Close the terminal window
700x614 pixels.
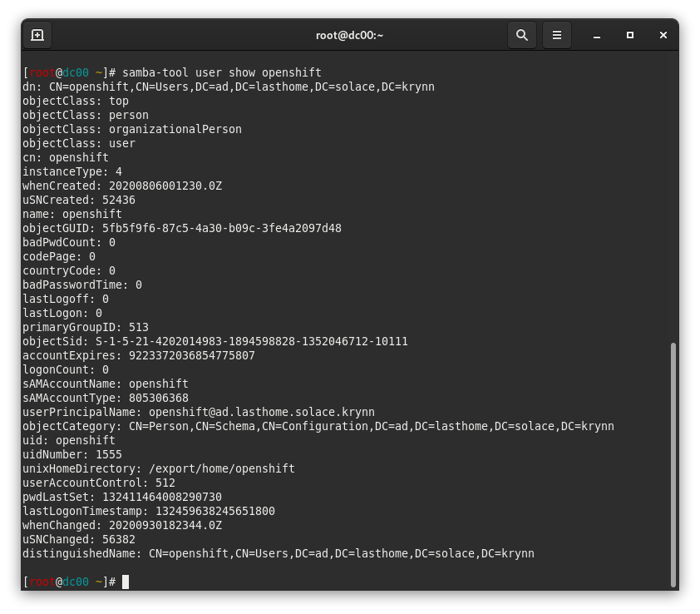pos(663,35)
